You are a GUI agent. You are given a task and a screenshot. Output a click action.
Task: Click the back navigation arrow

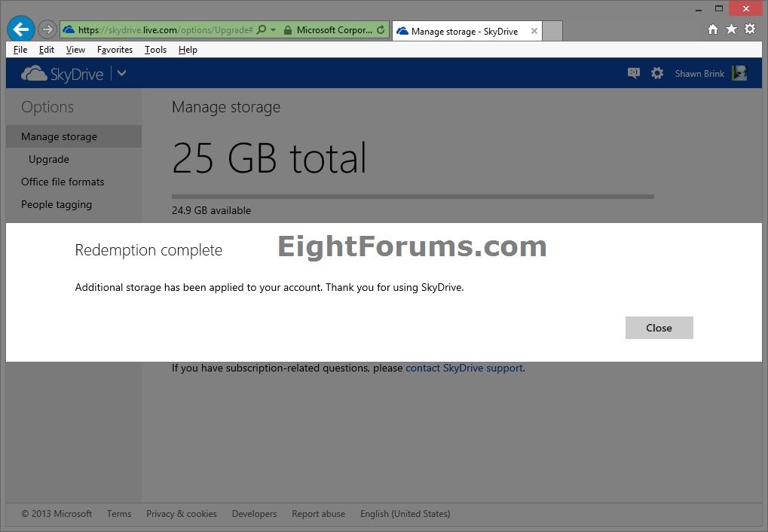[20, 29]
